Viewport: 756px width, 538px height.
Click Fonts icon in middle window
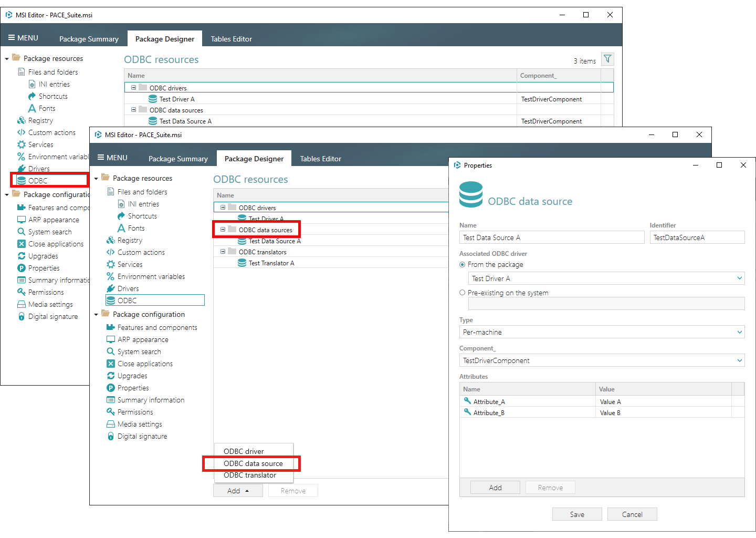[121, 228]
